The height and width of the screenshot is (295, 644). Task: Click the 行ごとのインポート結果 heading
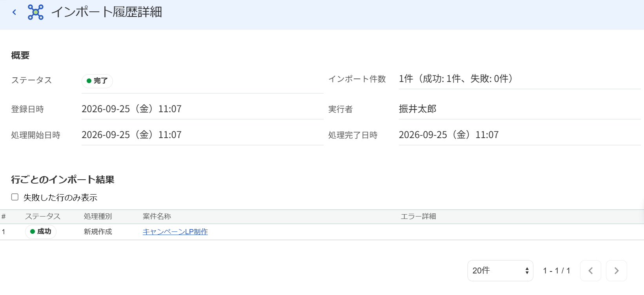(x=63, y=180)
